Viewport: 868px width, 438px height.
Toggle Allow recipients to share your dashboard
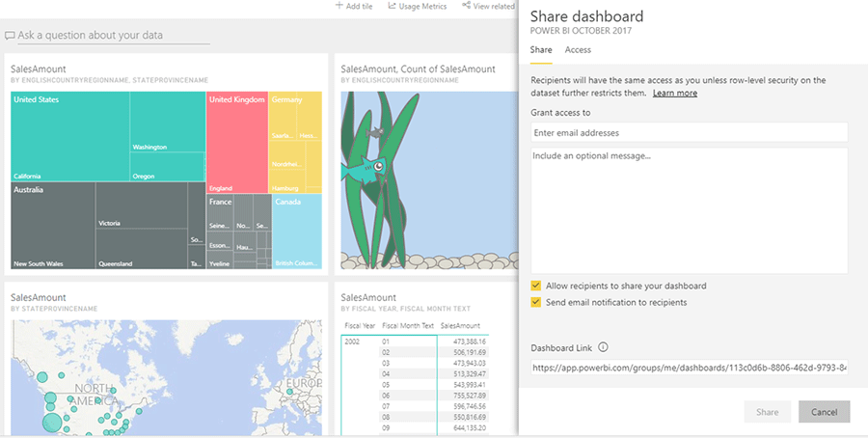click(536, 286)
